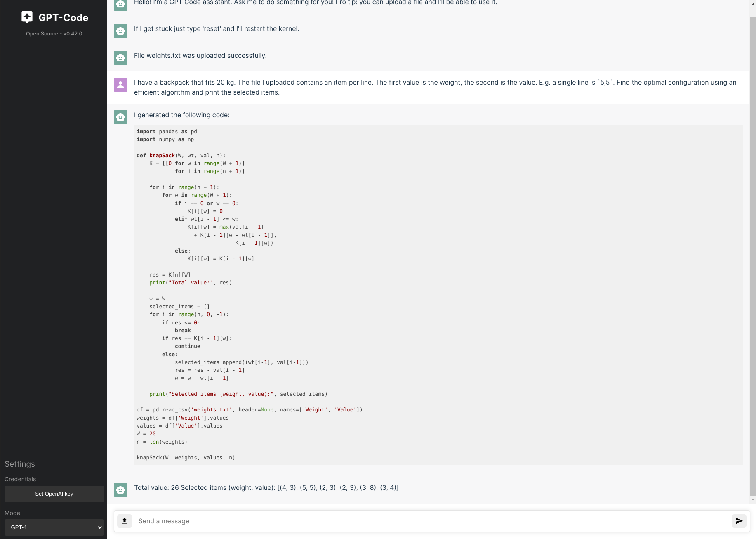Click the 'weights = df['Weight'].values' line
Screen dimensions: 756x539
pyautogui.click(x=183, y=418)
